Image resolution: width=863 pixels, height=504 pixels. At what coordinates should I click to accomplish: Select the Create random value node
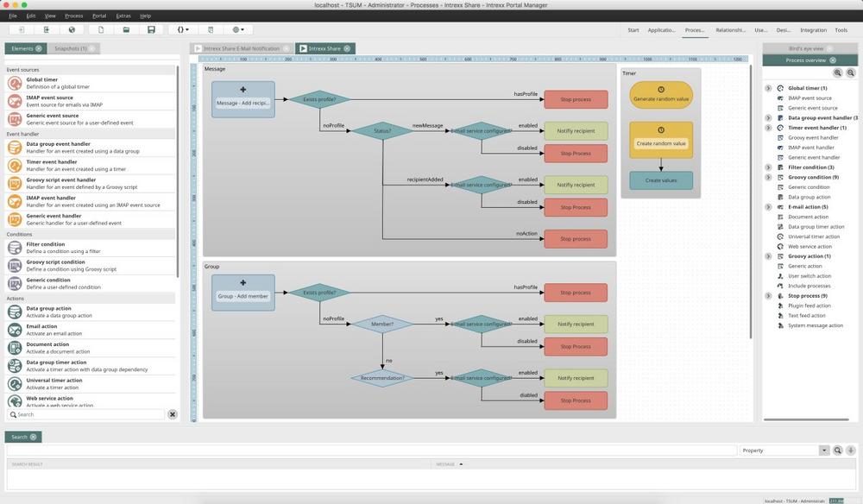tap(661, 140)
